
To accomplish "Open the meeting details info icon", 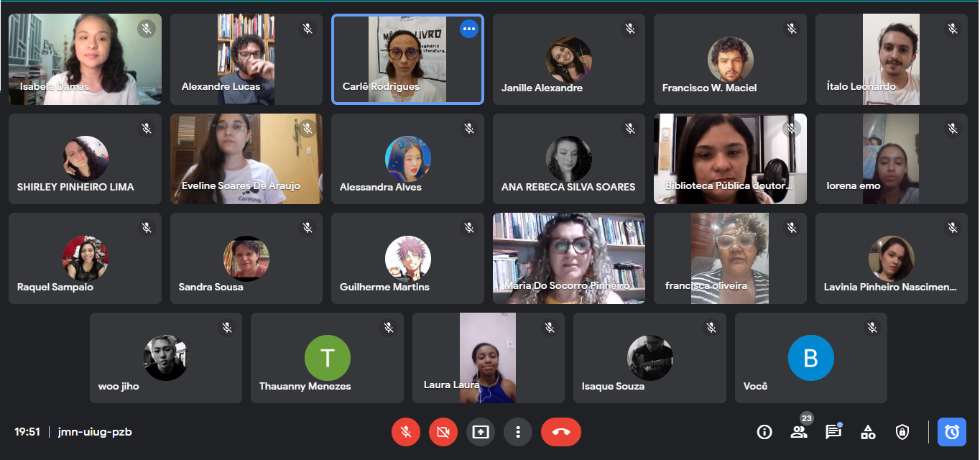I will [764, 432].
